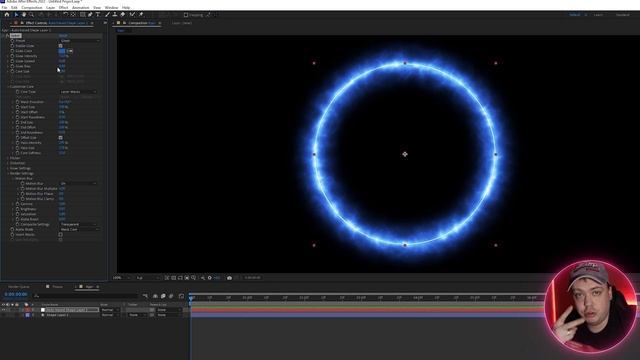Open the Animation menu
Screen dimensions: 640x360
[80, 7]
